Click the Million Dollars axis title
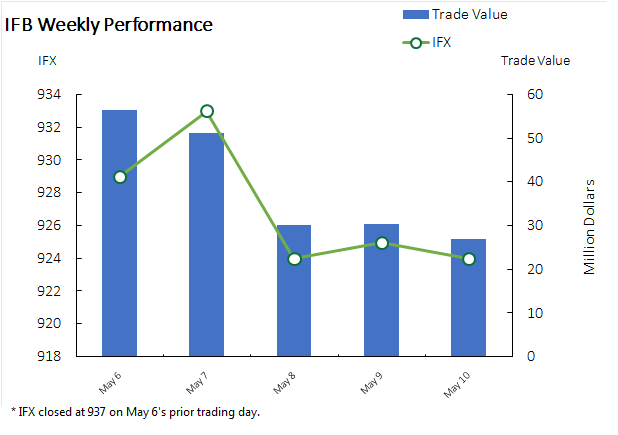The image size is (618, 435). pos(589,227)
